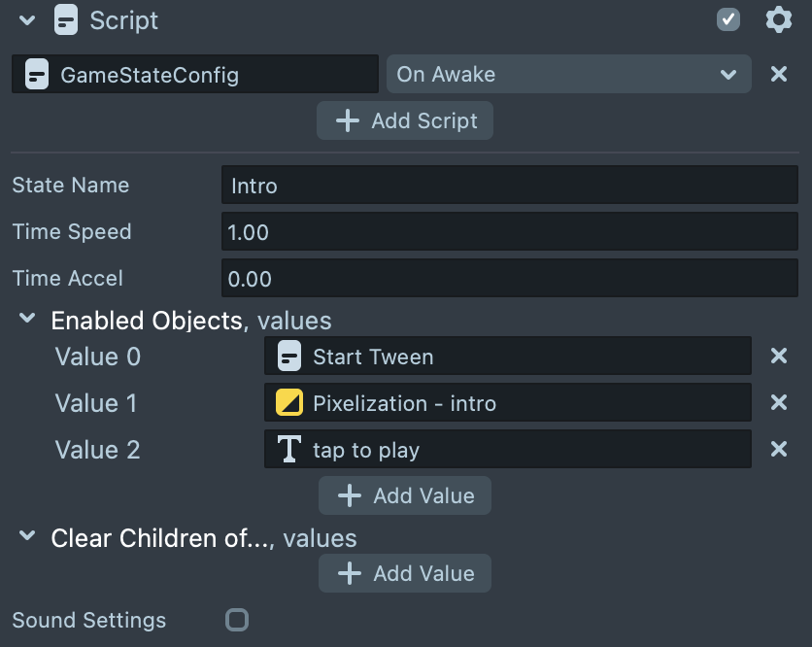
Task: Disable the Script component checkbox
Action: click(727, 20)
